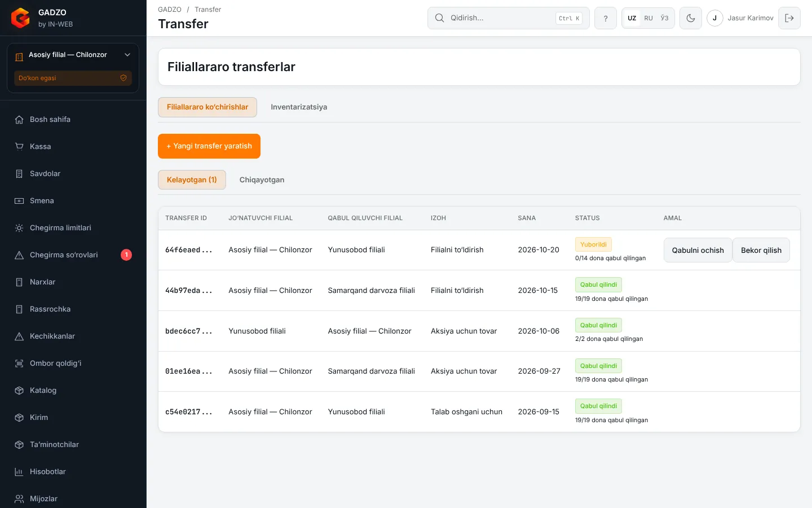Click transfer ID bdec6cc7...
812x508 pixels.
189,331
